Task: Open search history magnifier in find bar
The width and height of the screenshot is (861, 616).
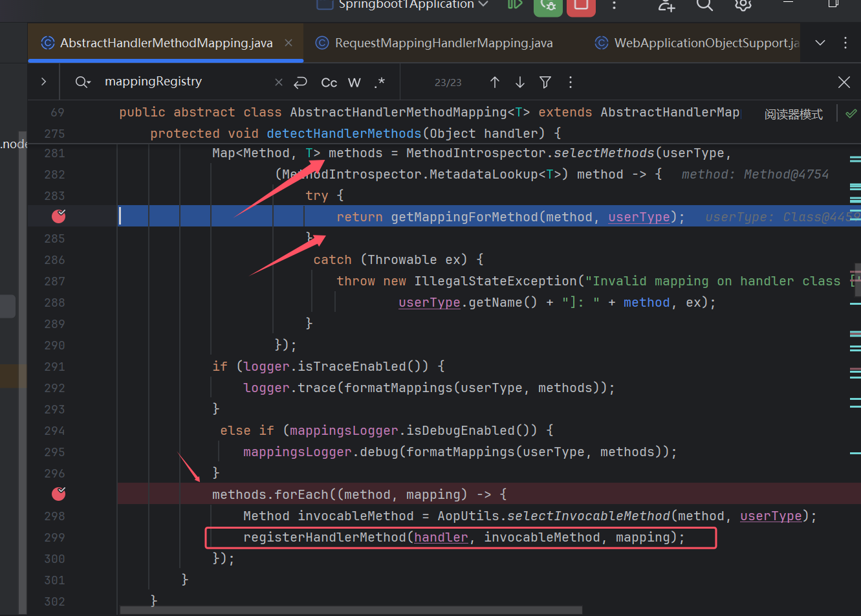Action: [x=83, y=82]
